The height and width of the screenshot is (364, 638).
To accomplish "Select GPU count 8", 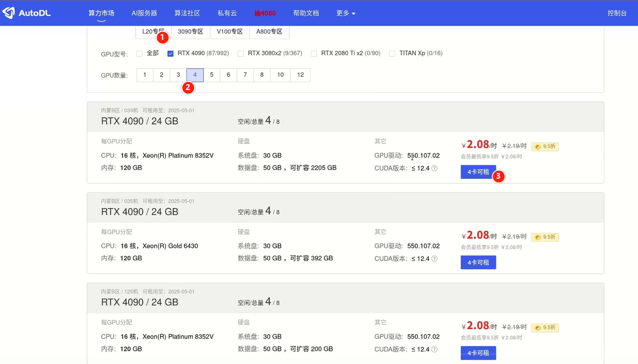I will pyautogui.click(x=262, y=75).
